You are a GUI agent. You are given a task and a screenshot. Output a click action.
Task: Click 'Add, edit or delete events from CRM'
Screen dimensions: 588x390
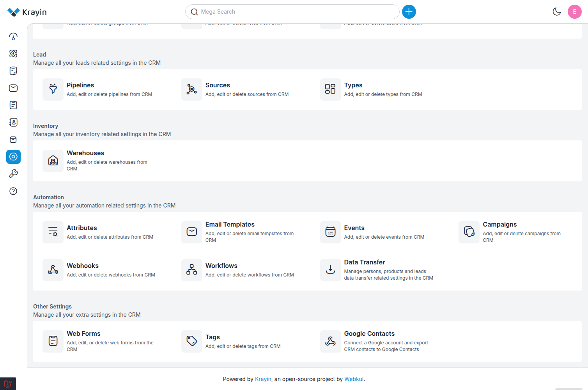[384, 237]
